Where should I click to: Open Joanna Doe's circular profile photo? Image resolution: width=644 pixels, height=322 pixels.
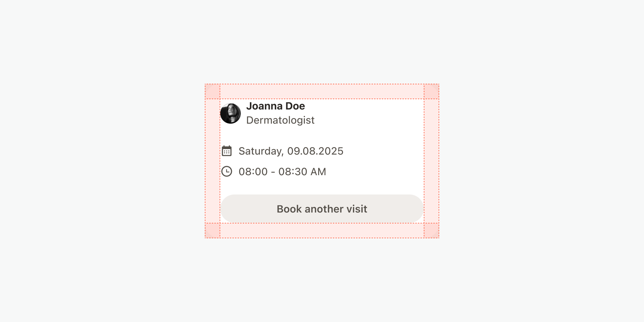[231, 113]
